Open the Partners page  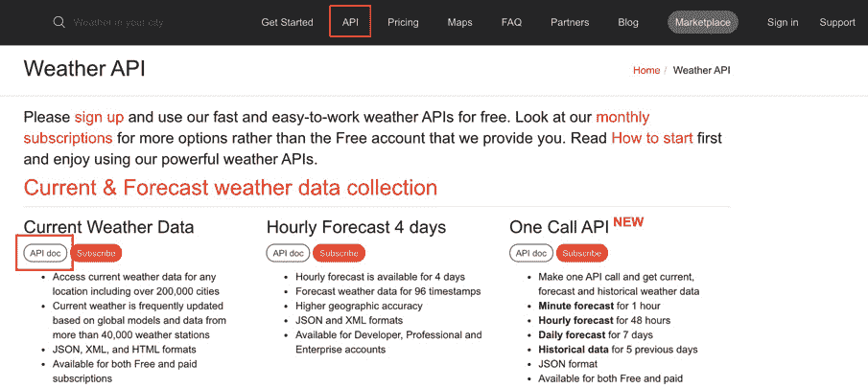coord(570,23)
